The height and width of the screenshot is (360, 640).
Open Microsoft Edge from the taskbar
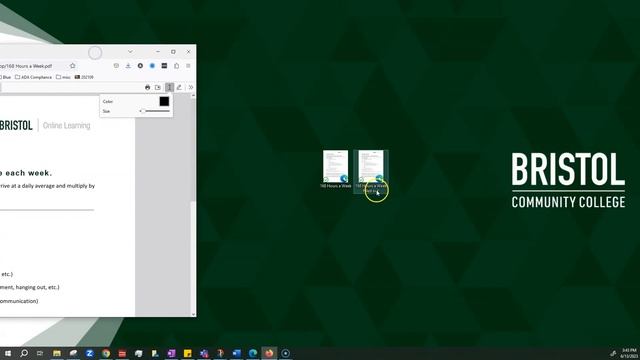point(253,353)
